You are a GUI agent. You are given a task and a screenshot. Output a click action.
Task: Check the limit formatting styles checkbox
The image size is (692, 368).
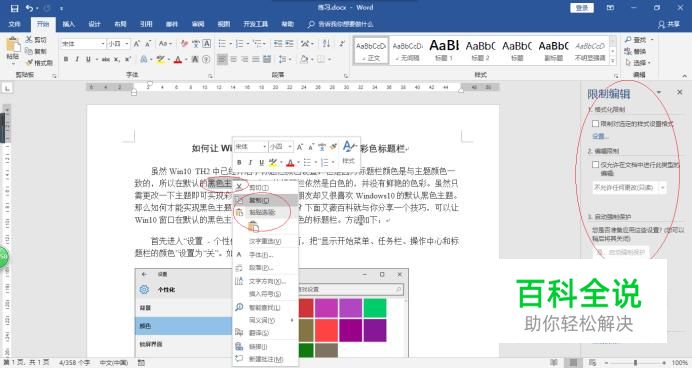click(x=595, y=124)
